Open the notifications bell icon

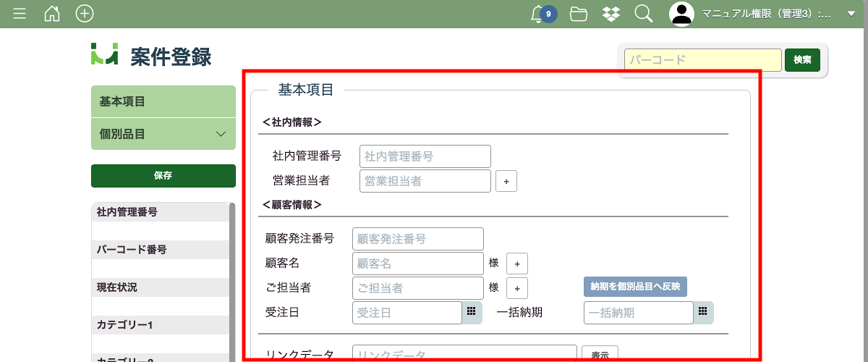pos(537,14)
